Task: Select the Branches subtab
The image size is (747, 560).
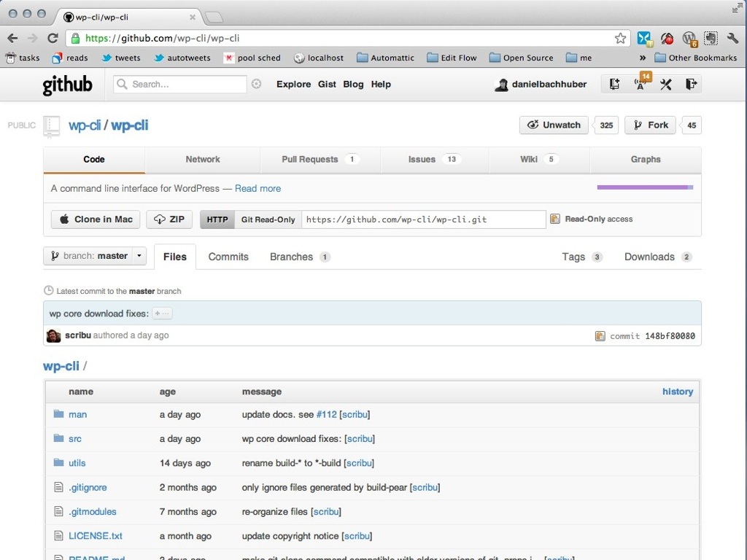Action: coord(300,257)
